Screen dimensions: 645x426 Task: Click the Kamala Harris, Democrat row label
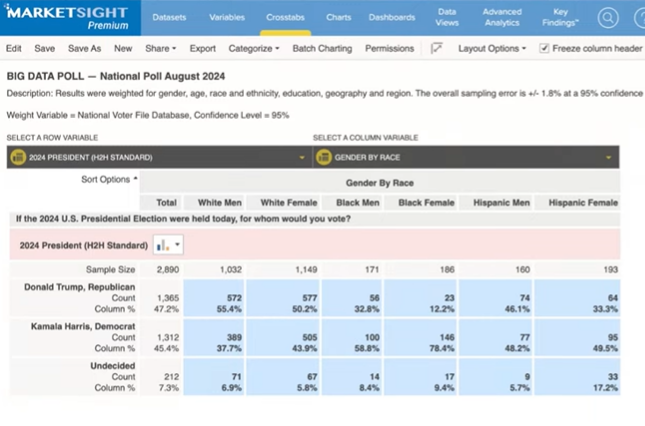(83, 326)
